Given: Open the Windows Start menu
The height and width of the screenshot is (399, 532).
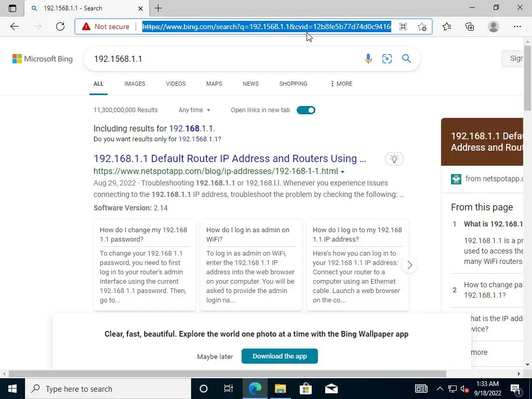Looking at the screenshot, I should coord(12,389).
